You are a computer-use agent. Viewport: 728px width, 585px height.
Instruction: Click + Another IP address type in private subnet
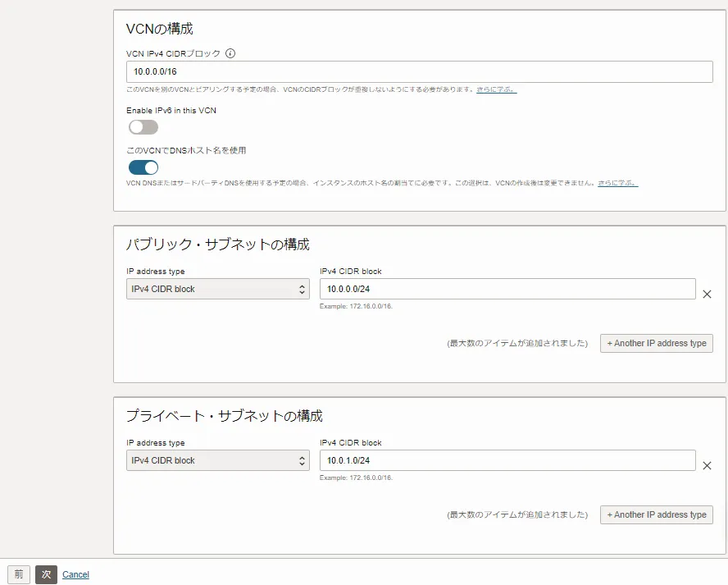pos(656,514)
